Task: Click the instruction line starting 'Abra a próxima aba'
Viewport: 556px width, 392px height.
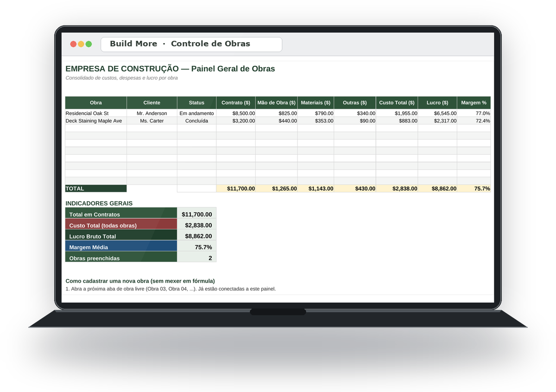Action: click(171, 289)
